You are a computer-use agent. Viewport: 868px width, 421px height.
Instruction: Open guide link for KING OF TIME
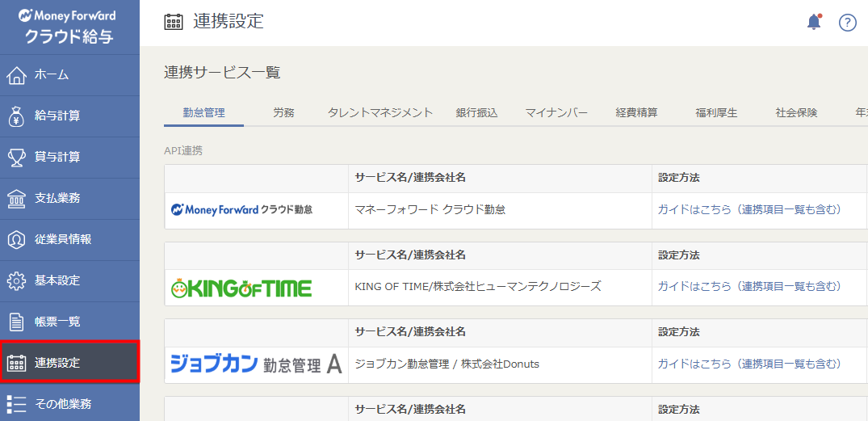749,286
